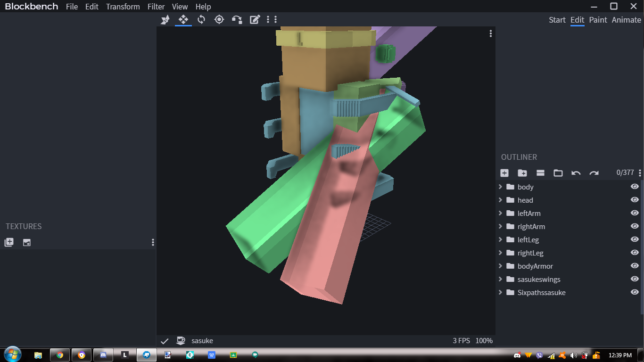Redo using the Outliner redo arrow
The image size is (644, 362).
pos(594,173)
